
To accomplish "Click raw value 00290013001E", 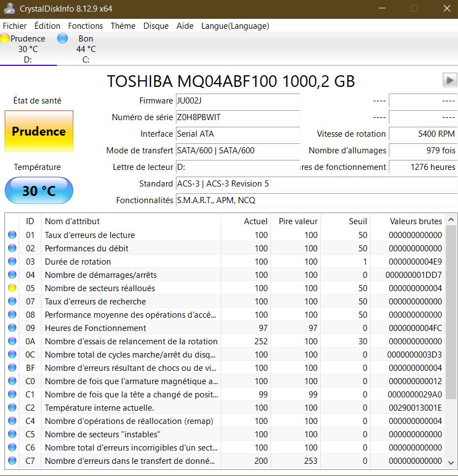I will point(415,408).
